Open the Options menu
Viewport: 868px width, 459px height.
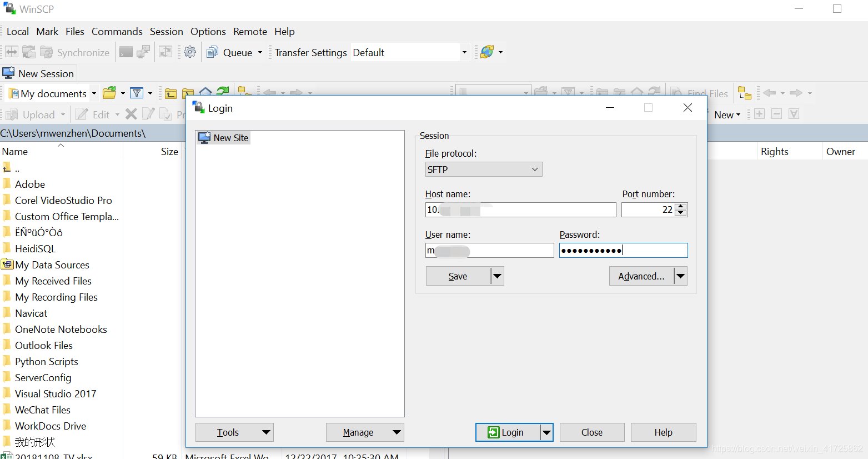208,32
